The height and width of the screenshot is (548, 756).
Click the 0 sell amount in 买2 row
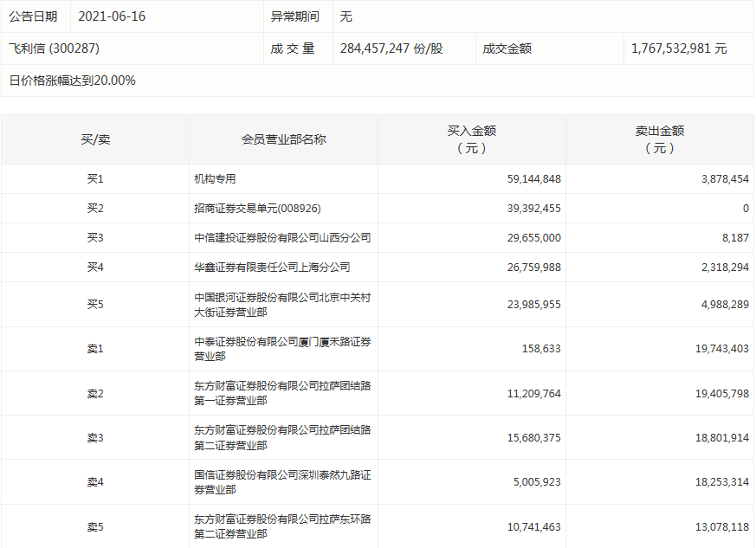(x=746, y=209)
